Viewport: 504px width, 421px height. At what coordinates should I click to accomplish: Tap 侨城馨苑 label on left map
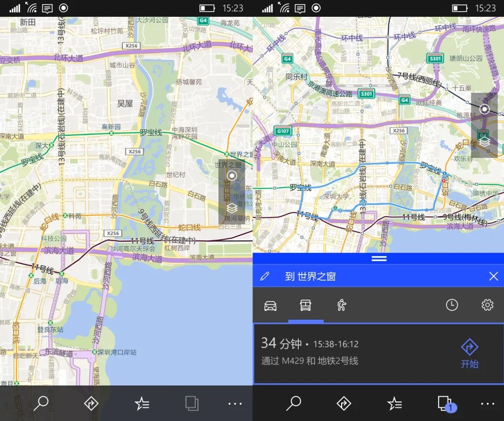(x=189, y=82)
